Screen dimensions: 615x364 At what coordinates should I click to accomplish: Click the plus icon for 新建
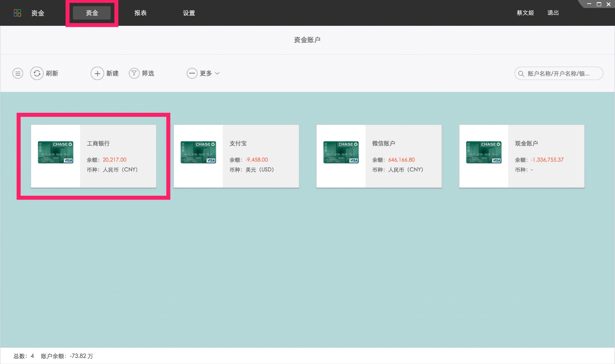point(97,73)
